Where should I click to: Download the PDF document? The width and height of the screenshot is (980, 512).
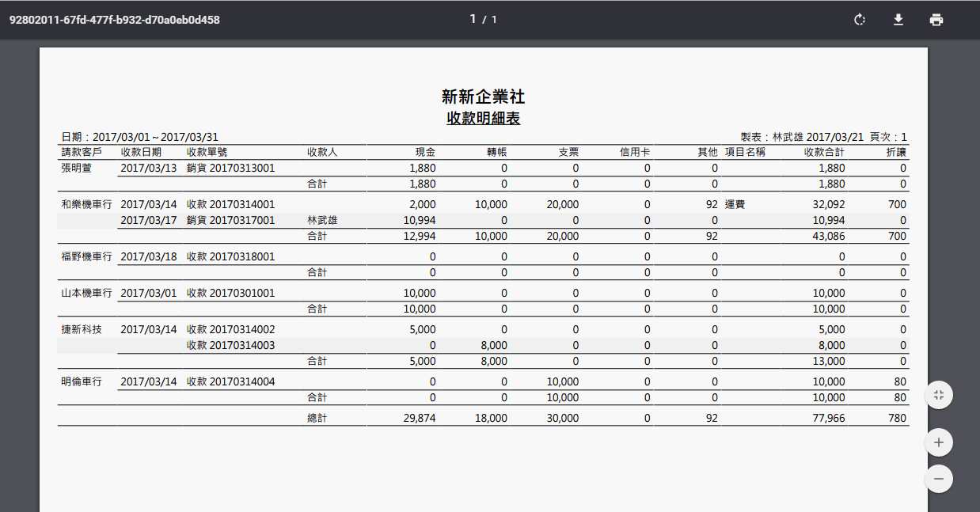(898, 20)
